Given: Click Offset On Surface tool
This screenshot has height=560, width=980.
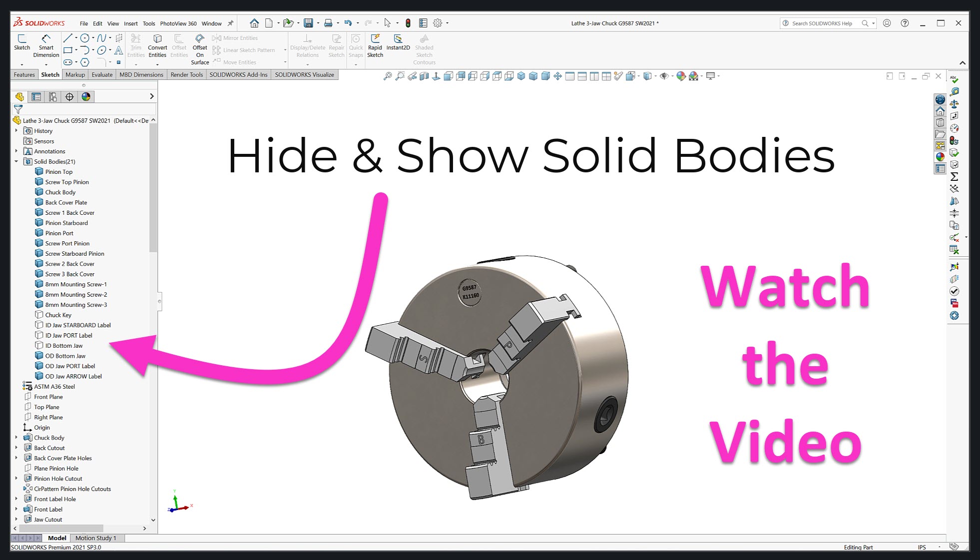Looking at the screenshot, I should click(x=200, y=49).
